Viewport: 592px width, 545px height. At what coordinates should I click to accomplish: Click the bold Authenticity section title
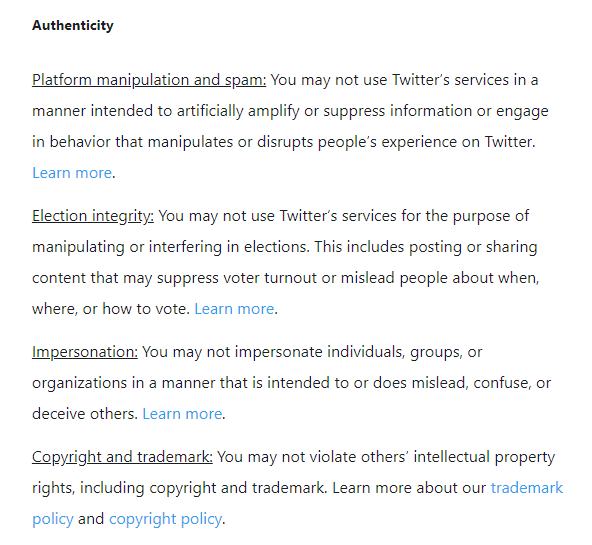click(x=72, y=25)
